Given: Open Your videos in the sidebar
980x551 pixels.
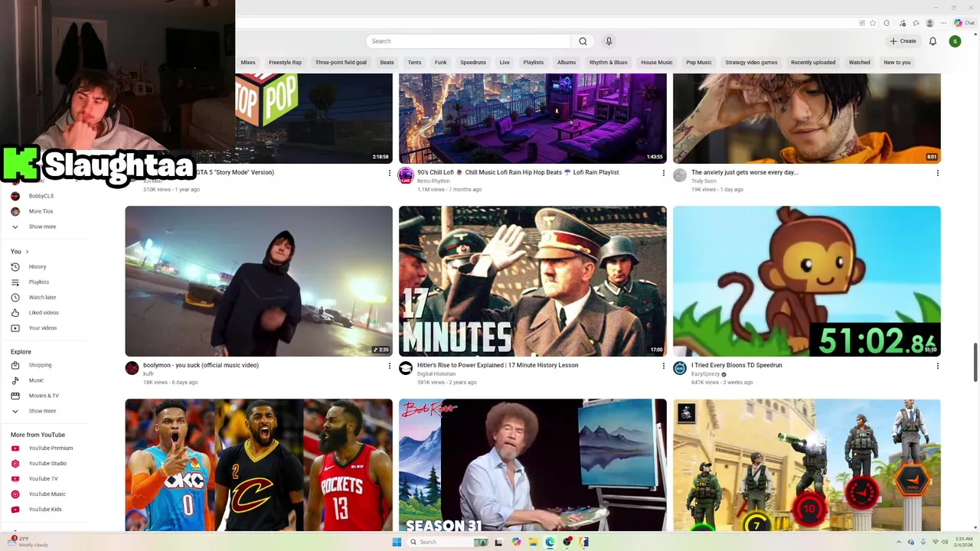Looking at the screenshot, I should [43, 328].
